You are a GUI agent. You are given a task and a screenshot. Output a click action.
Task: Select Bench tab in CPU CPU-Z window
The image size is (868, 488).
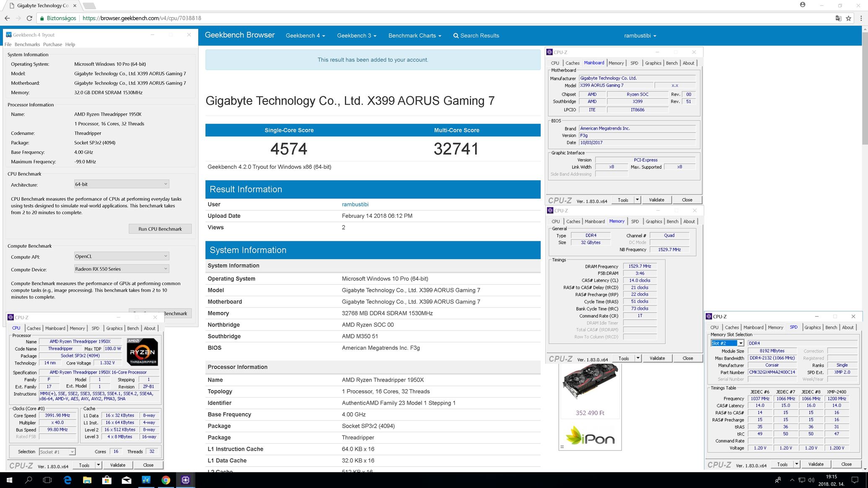pos(133,328)
